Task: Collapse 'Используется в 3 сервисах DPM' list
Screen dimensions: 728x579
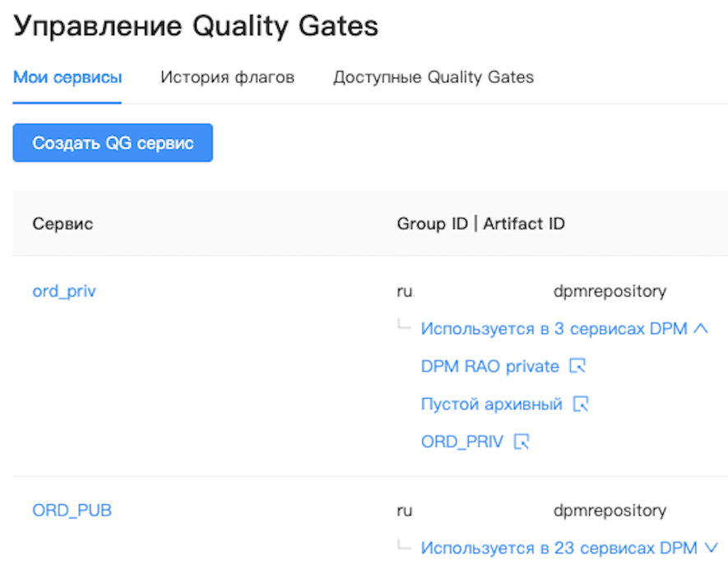Action: click(x=554, y=329)
